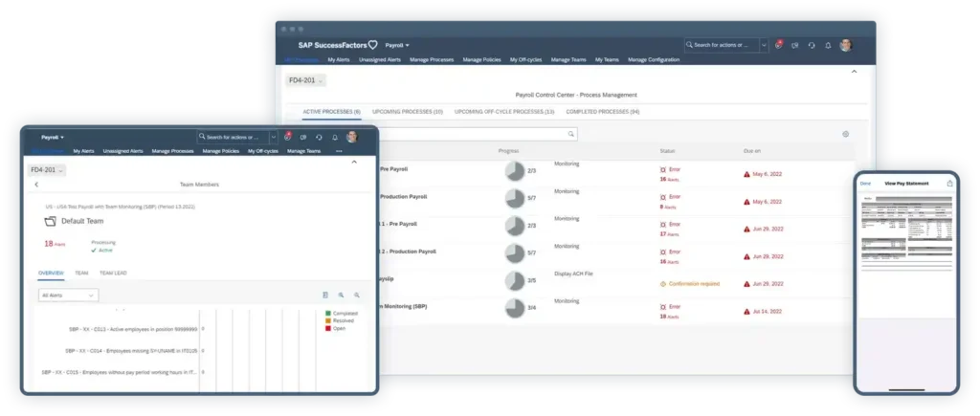980x416 pixels.
Task: Click the 18 Alerts count in tablet window
Action: (55, 244)
